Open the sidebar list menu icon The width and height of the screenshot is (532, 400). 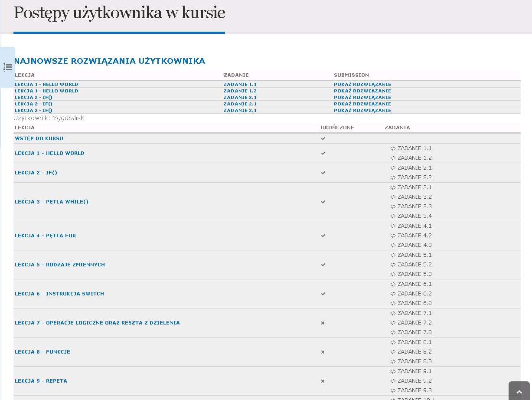(8, 67)
